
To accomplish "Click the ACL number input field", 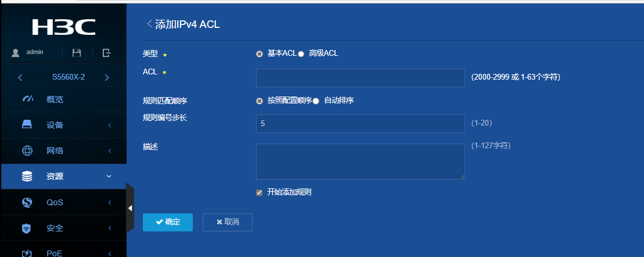I will pyautogui.click(x=360, y=77).
